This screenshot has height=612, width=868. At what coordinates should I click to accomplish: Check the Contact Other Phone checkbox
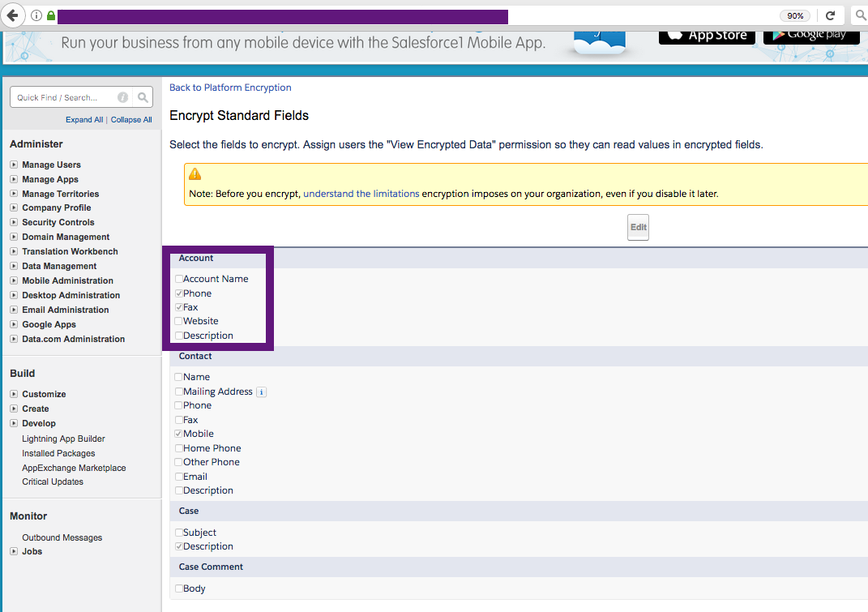click(x=179, y=462)
